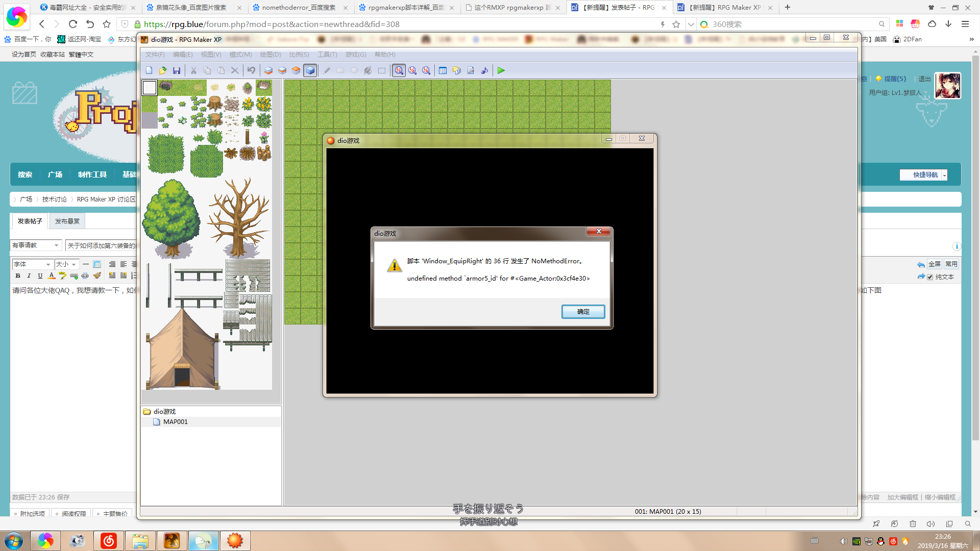Open the script editor icon

(x=471, y=70)
